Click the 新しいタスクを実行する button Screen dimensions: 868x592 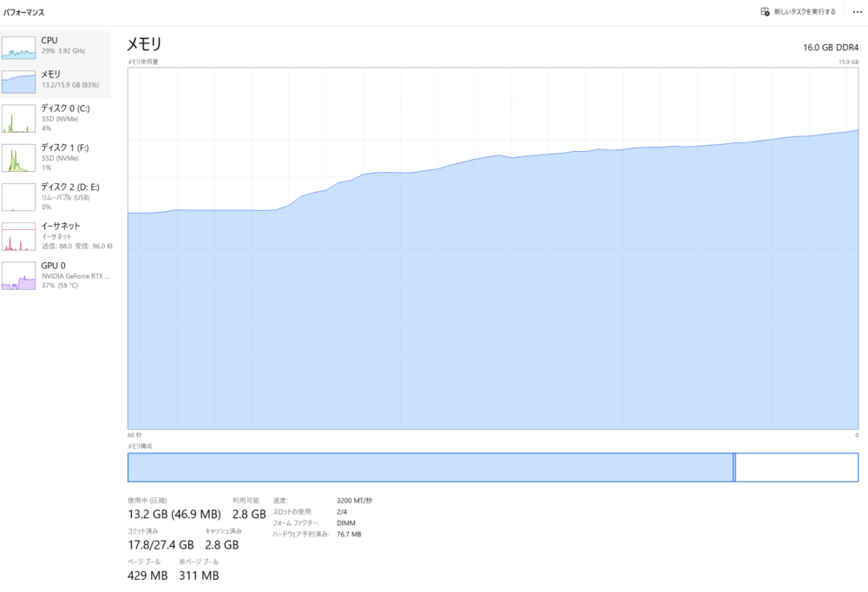[798, 11]
